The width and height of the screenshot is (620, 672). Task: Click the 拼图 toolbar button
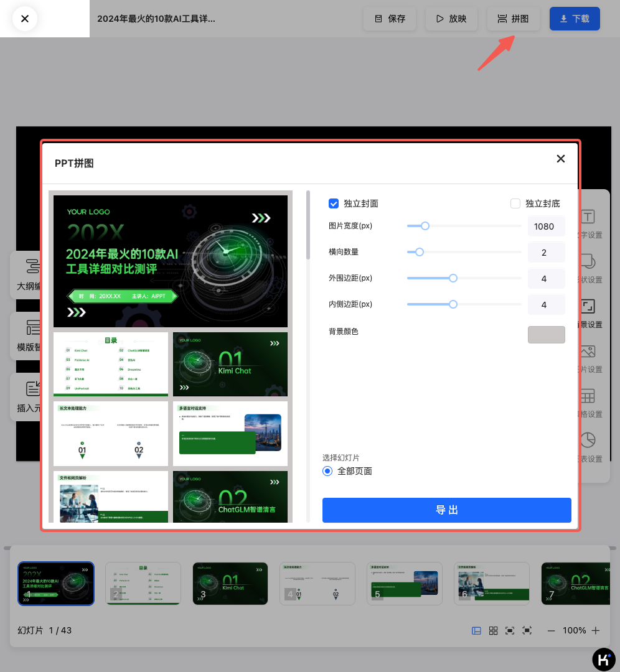pyautogui.click(x=513, y=19)
